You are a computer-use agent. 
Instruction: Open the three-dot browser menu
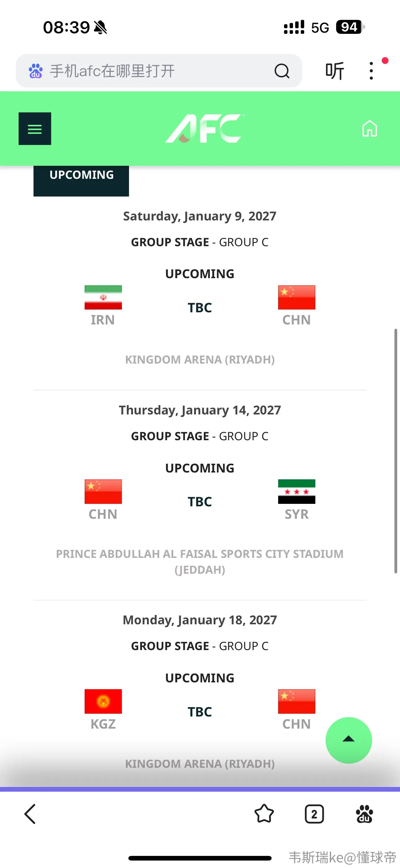[371, 71]
